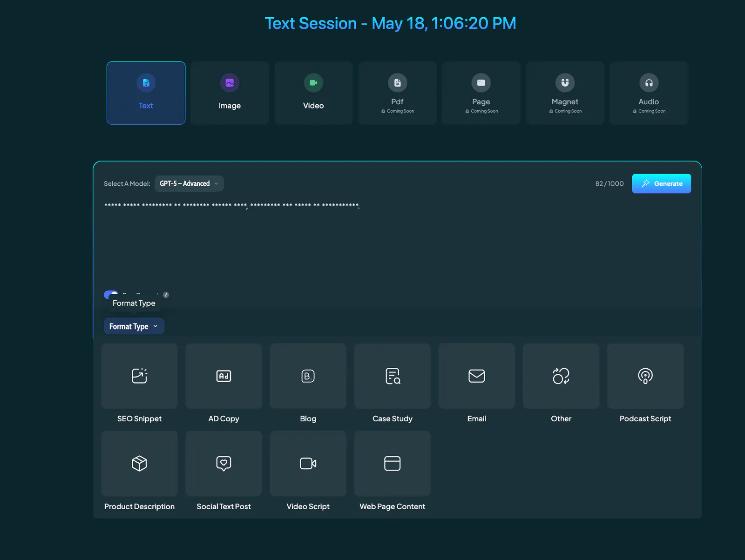Pick the Podcast Script icon
This screenshot has height=560, width=745.
(645, 376)
